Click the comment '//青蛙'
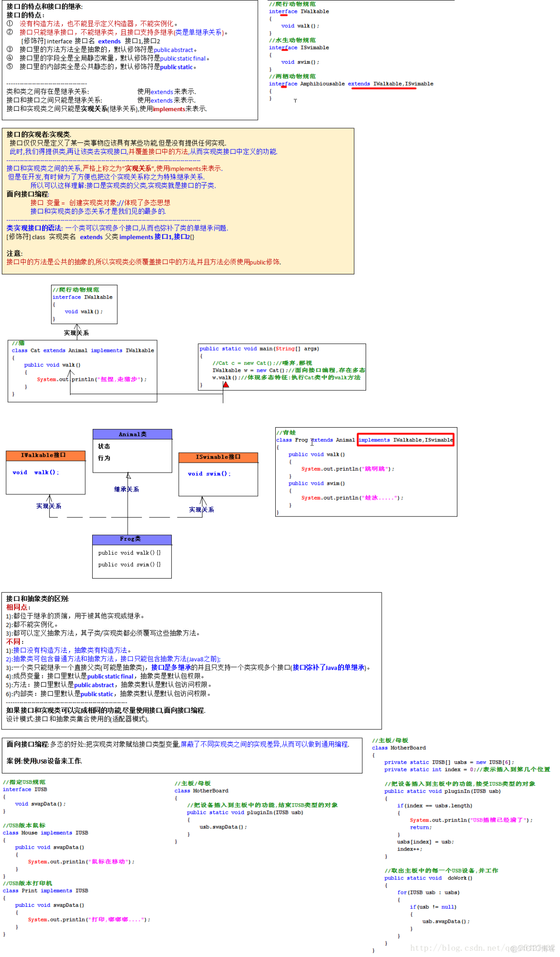This screenshot has height=957, width=560. pyautogui.click(x=286, y=432)
